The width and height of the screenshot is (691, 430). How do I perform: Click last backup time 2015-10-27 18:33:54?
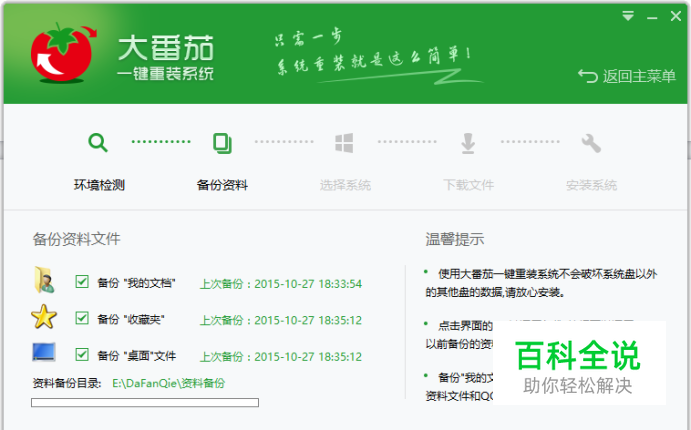coord(281,284)
